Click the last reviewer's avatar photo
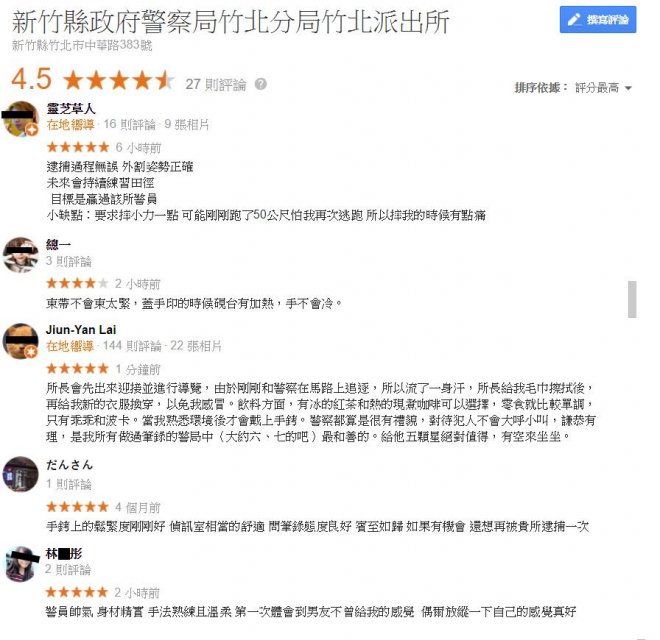The height and width of the screenshot is (640, 660). [21, 564]
